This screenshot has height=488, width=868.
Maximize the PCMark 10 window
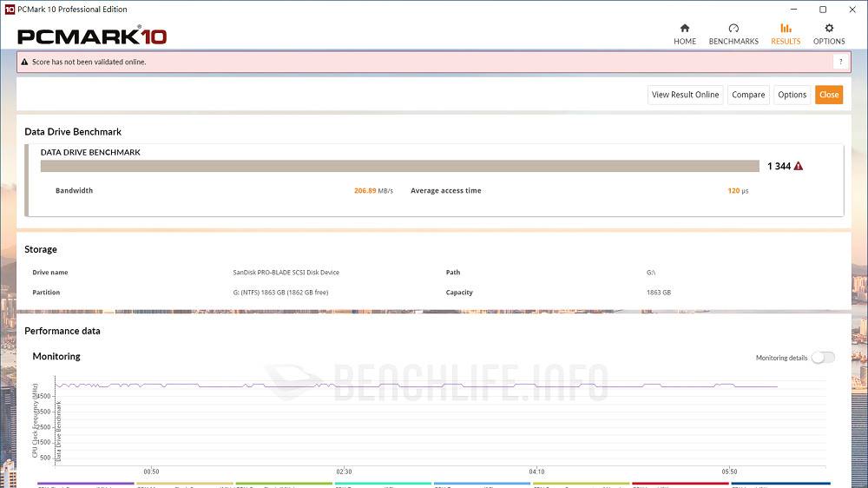point(823,10)
